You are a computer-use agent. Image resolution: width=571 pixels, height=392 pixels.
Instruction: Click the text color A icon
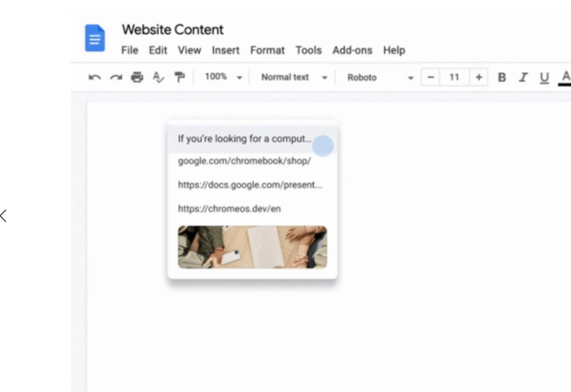565,78
